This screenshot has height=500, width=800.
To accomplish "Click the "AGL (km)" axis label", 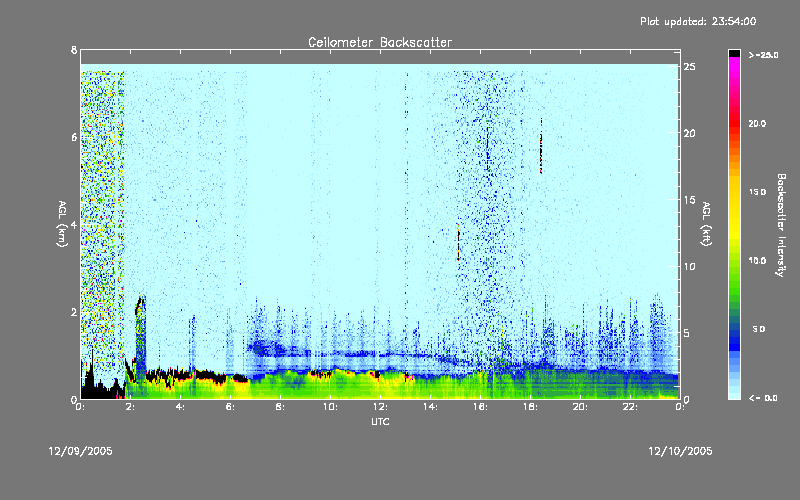I will tap(62, 224).
